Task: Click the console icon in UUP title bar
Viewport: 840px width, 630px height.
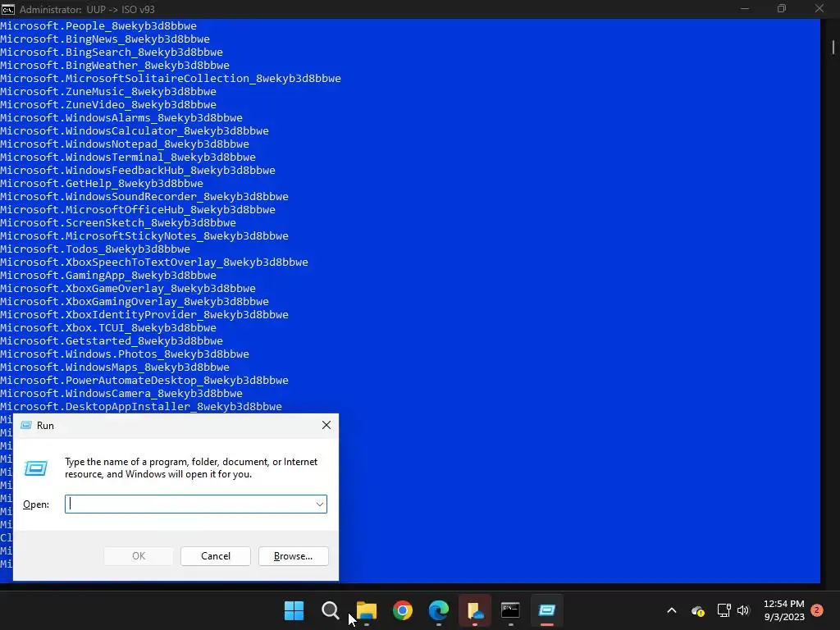Action: 8,9
